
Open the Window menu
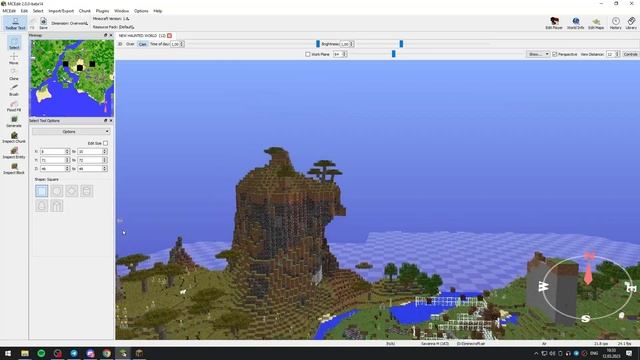tap(122, 11)
